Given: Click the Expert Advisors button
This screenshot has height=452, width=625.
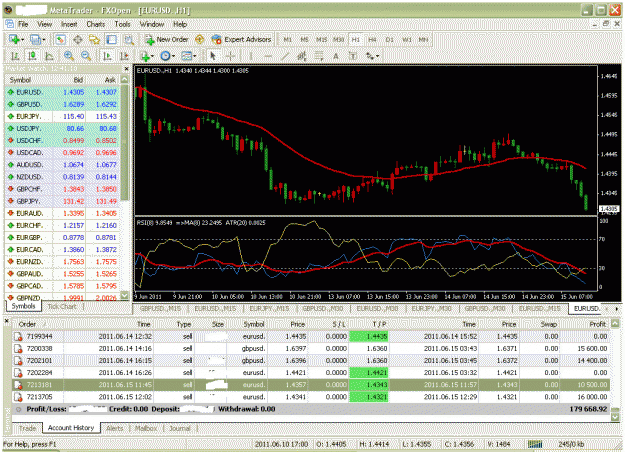Looking at the screenshot, I should pyautogui.click(x=242, y=39).
